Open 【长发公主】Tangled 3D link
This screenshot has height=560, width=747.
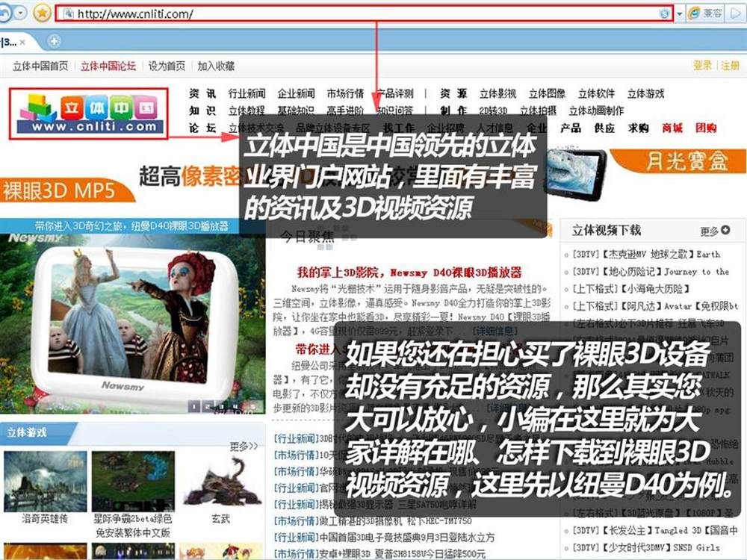coord(655,530)
